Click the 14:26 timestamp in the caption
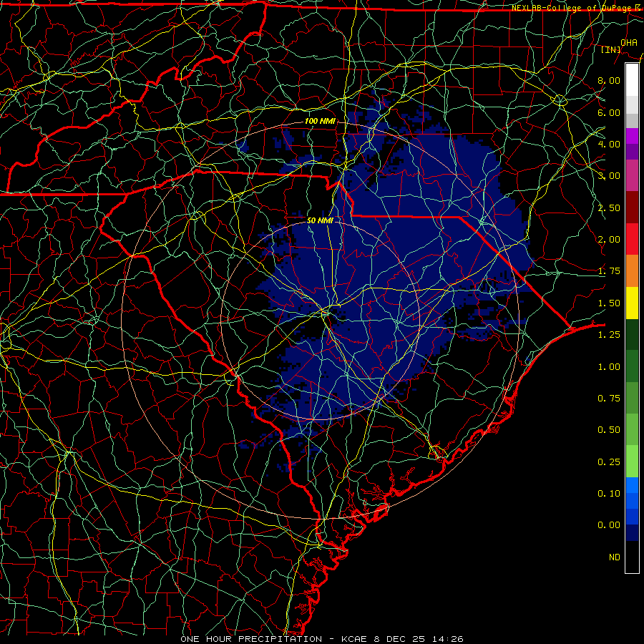The width and height of the screenshot is (644, 644). coord(447,639)
